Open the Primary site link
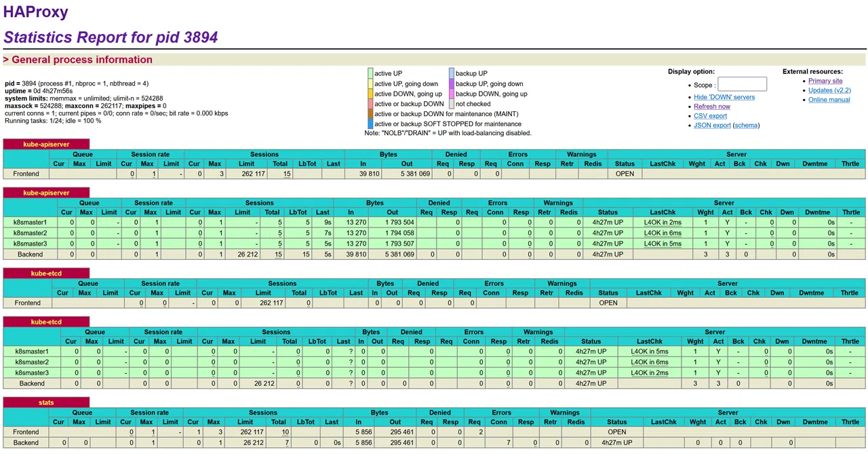868x454 pixels. (x=825, y=81)
